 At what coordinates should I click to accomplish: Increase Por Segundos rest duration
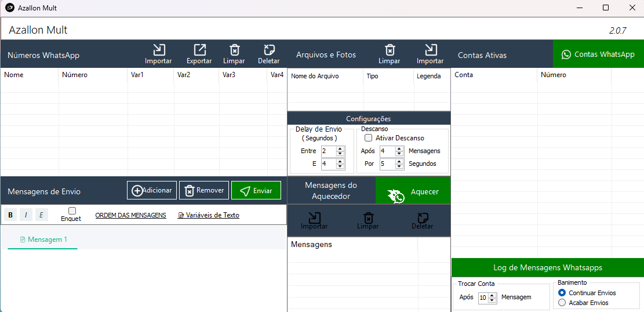pyautogui.click(x=399, y=162)
